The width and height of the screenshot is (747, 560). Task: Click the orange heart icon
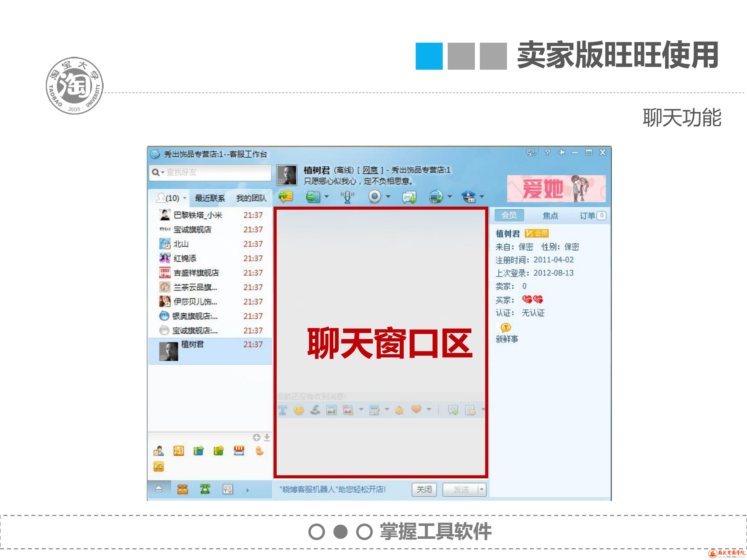[416, 409]
